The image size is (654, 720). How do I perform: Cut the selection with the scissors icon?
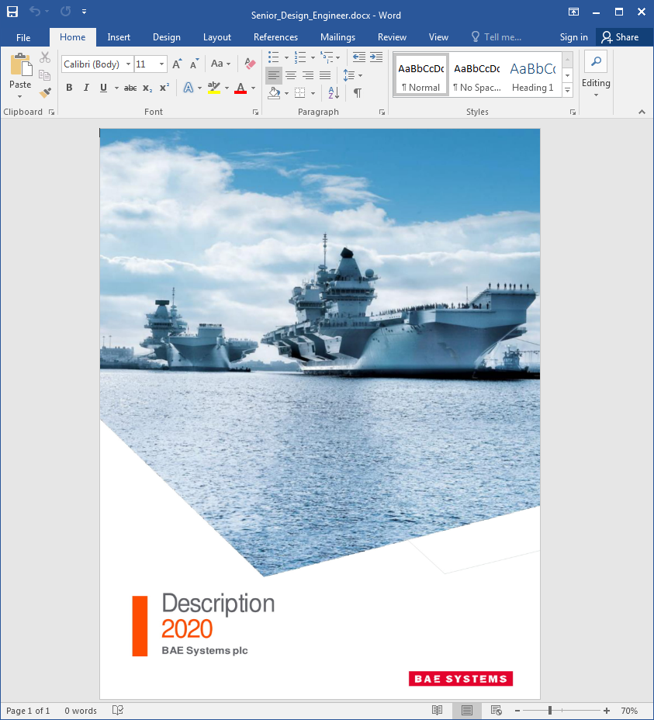point(45,57)
